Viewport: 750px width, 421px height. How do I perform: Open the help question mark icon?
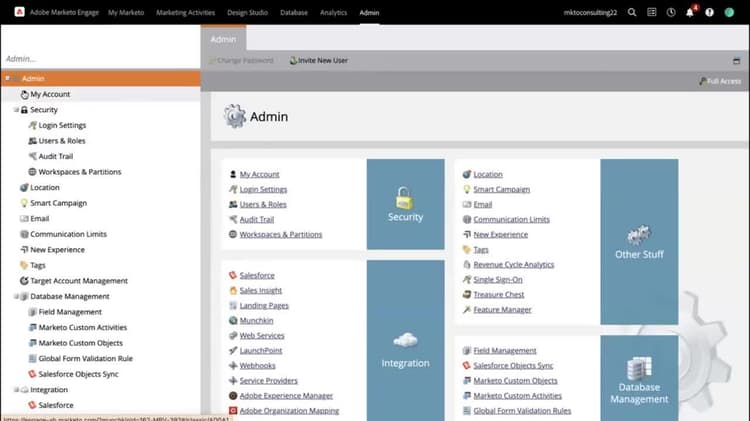coord(709,12)
